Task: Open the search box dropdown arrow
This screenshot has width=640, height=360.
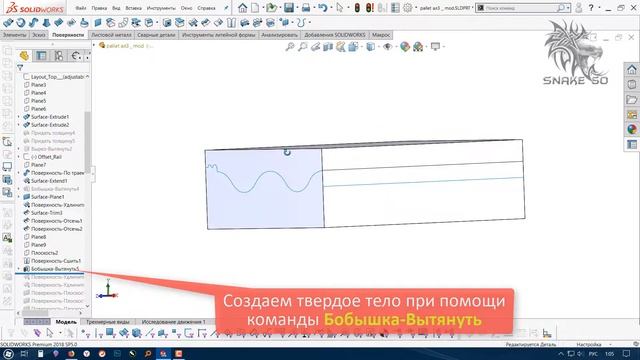Action: (x=568, y=8)
